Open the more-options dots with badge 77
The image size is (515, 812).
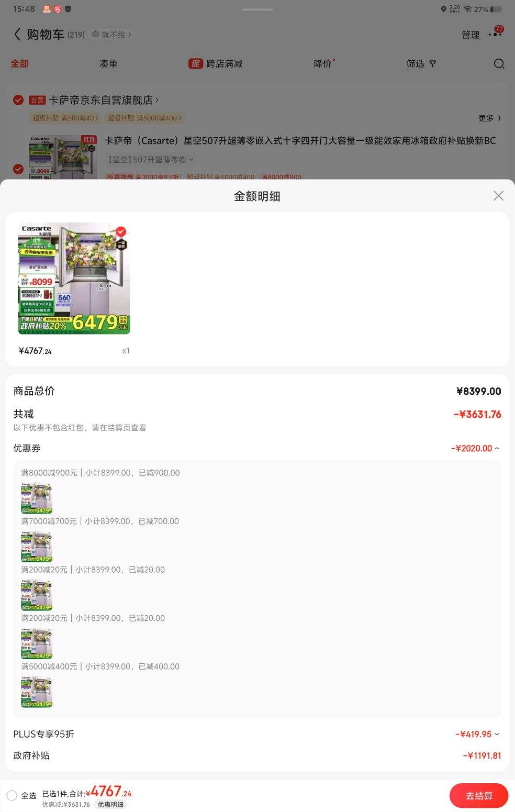point(495,34)
